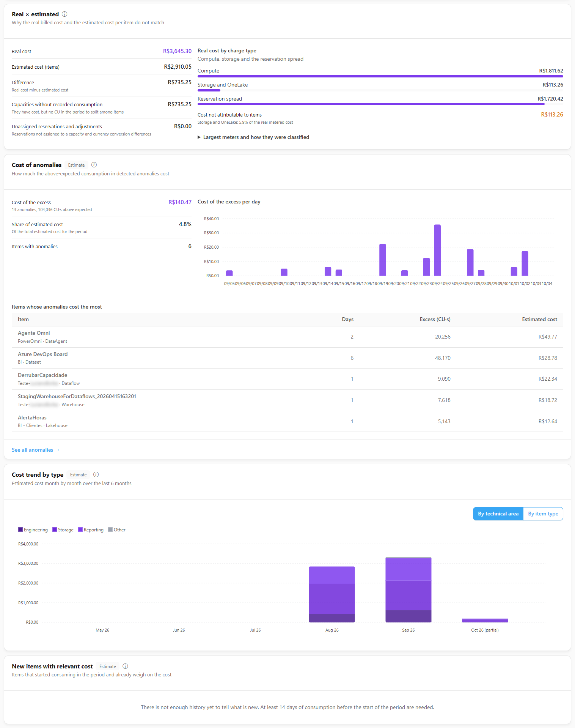Toggle Engineering legend swatch
The width and height of the screenshot is (575, 728).
click(x=20, y=529)
